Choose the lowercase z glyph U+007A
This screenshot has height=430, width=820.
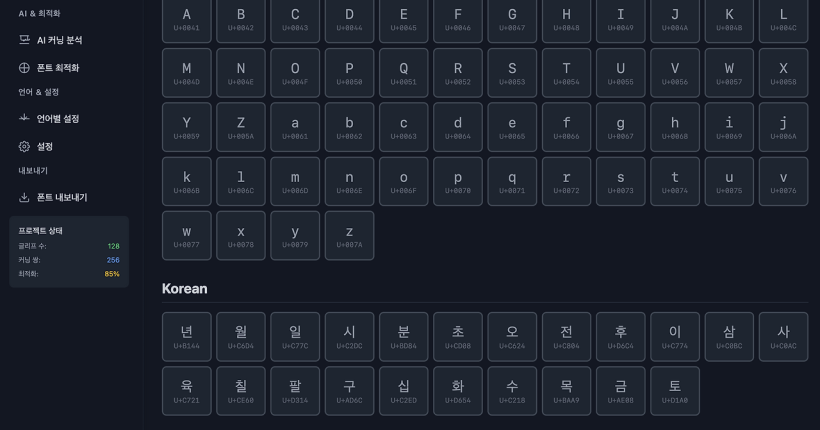pyautogui.click(x=349, y=235)
